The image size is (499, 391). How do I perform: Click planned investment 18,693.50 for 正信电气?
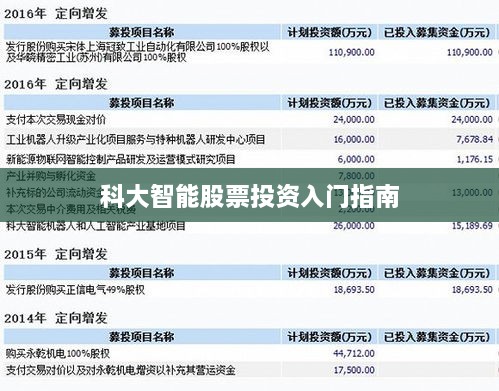coord(354,290)
